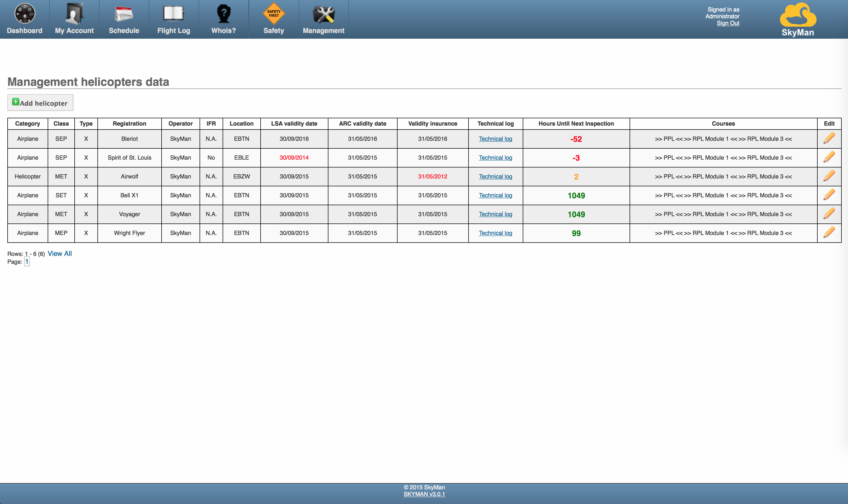Select the Dashboard menu label

[x=24, y=31]
